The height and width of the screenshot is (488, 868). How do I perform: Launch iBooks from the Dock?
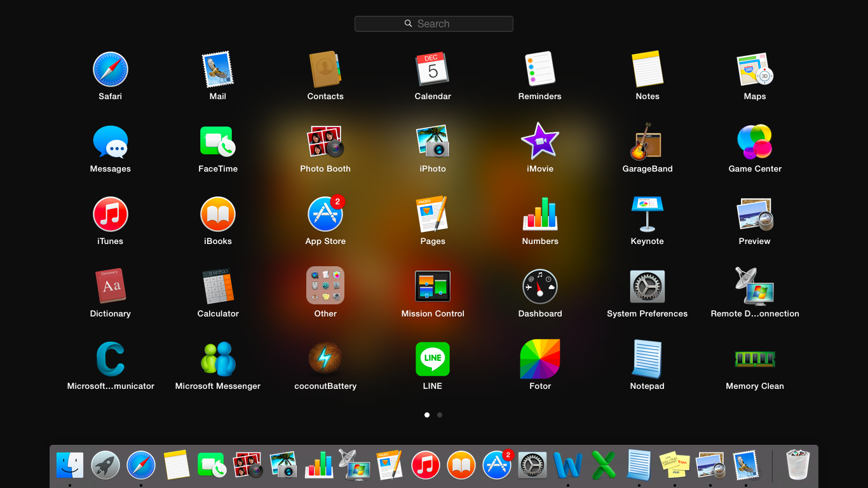tap(461, 465)
